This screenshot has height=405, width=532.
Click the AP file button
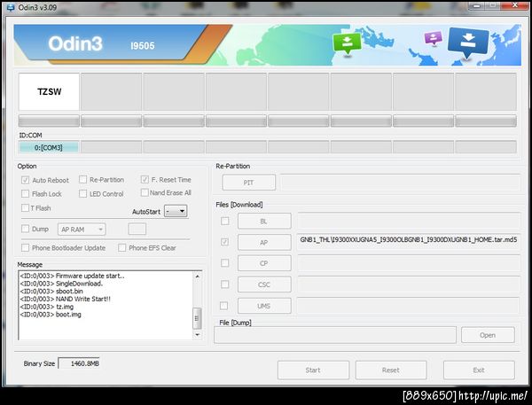(264, 242)
